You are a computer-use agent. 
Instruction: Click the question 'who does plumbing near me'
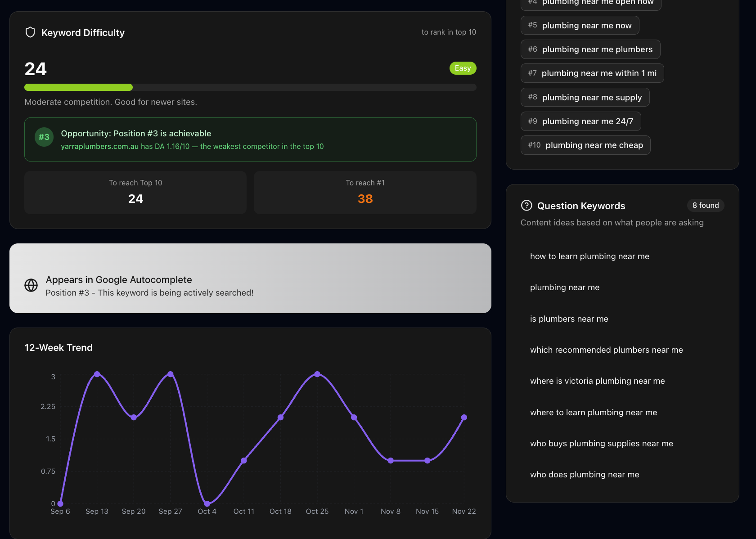click(584, 474)
